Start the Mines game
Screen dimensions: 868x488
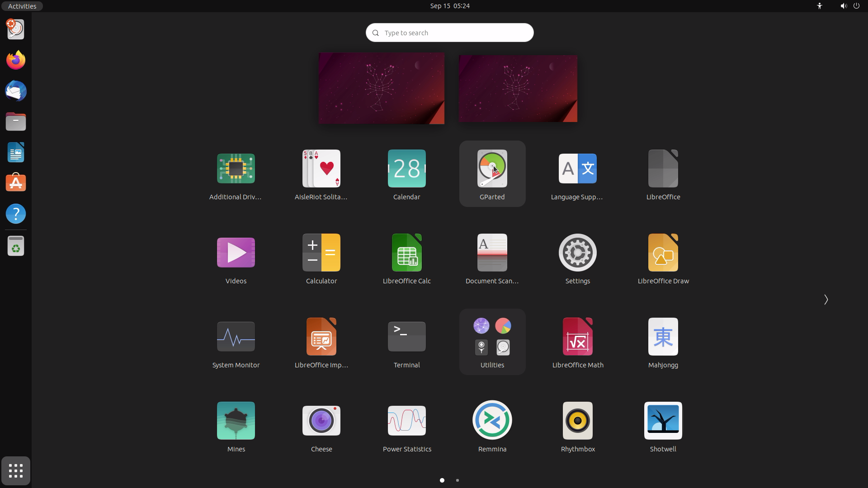point(236,426)
